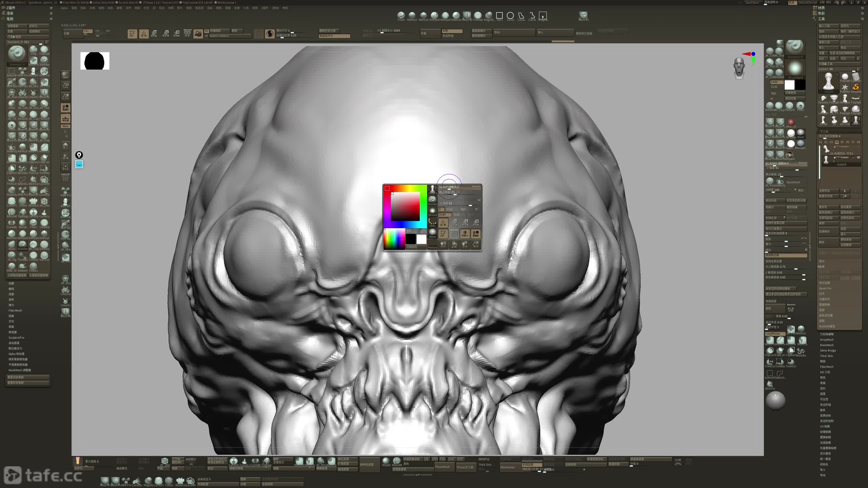The height and width of the screenshot is (488, 868).
Task: Choose the Circle stroke selection icon
Action: pos(510,16)
